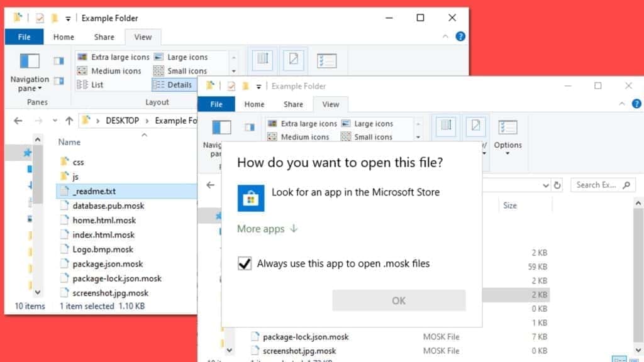Open Share tab in front Example Folder window
Viewport: 644px width, 362px height.
coord(293,104)
